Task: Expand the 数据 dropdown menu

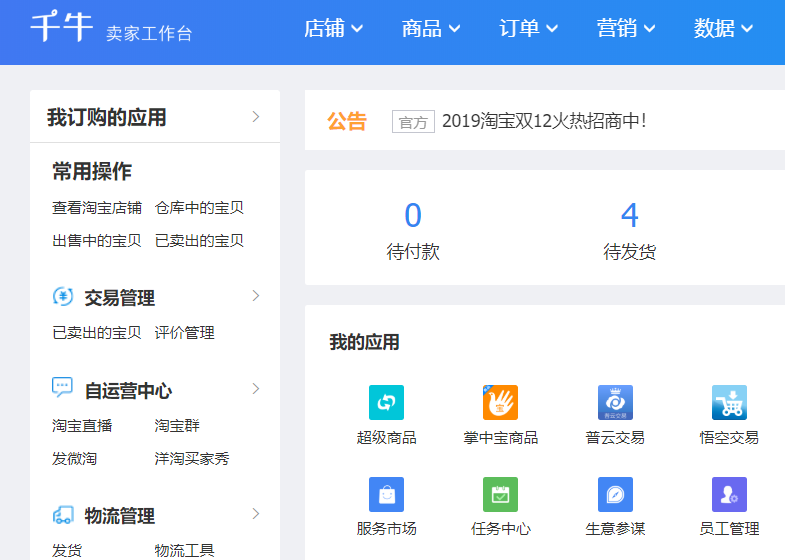Action: (723, 29)
